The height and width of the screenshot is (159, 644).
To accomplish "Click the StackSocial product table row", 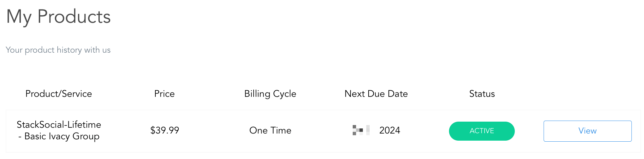I will click(x=323, y=131).
